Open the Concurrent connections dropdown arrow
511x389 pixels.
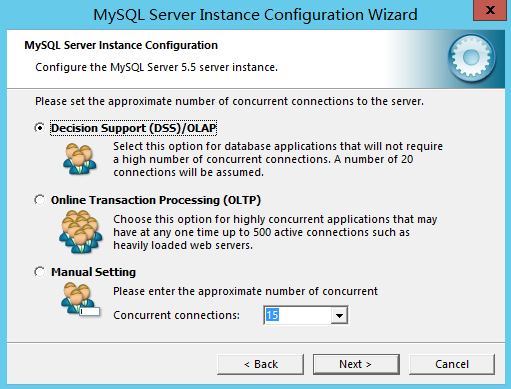(339, 315)
